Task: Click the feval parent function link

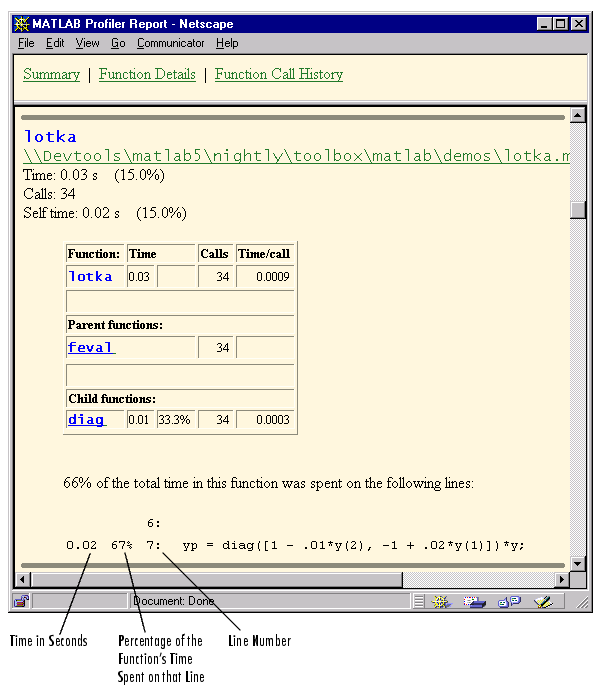Action: [91, 347]
